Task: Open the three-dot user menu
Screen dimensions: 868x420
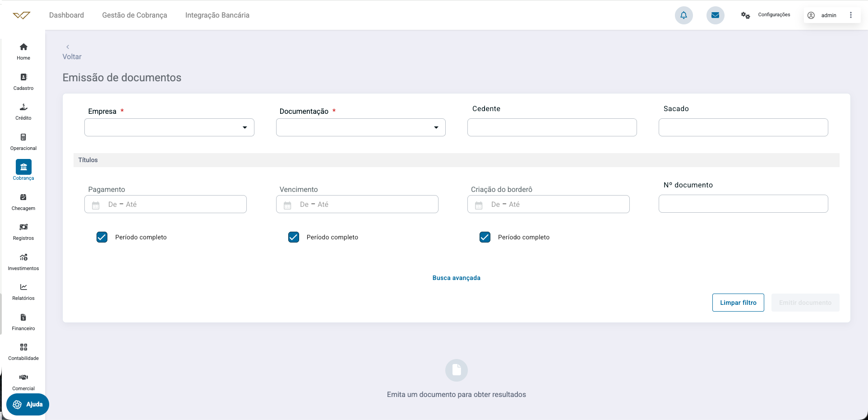Action: pyautogui.click(x=851, y=15)
